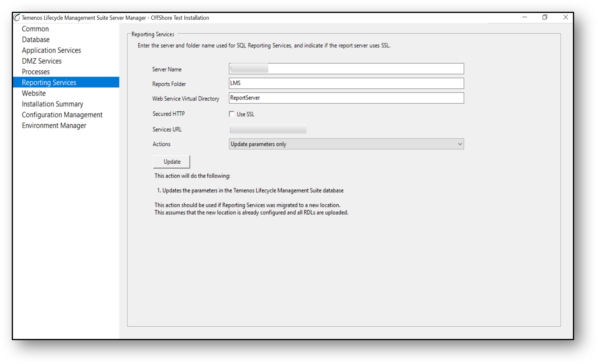
Task: Select DMZ Services in sidebar
Action: click(42, 61)
